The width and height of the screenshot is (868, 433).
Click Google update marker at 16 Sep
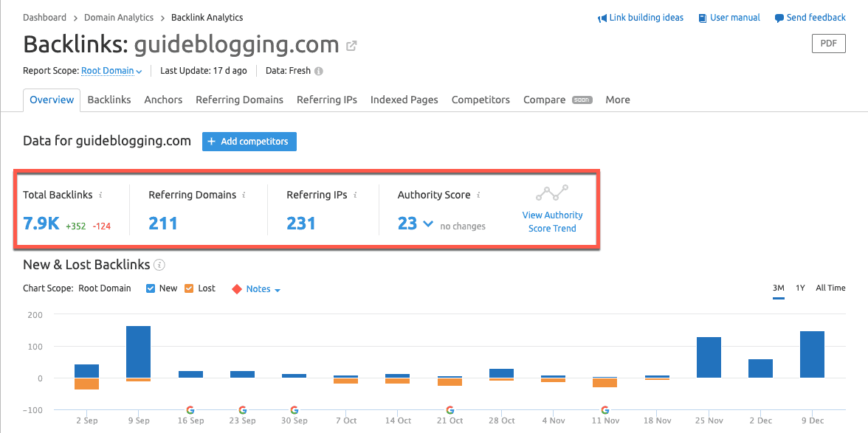click(x=190, y=410)
